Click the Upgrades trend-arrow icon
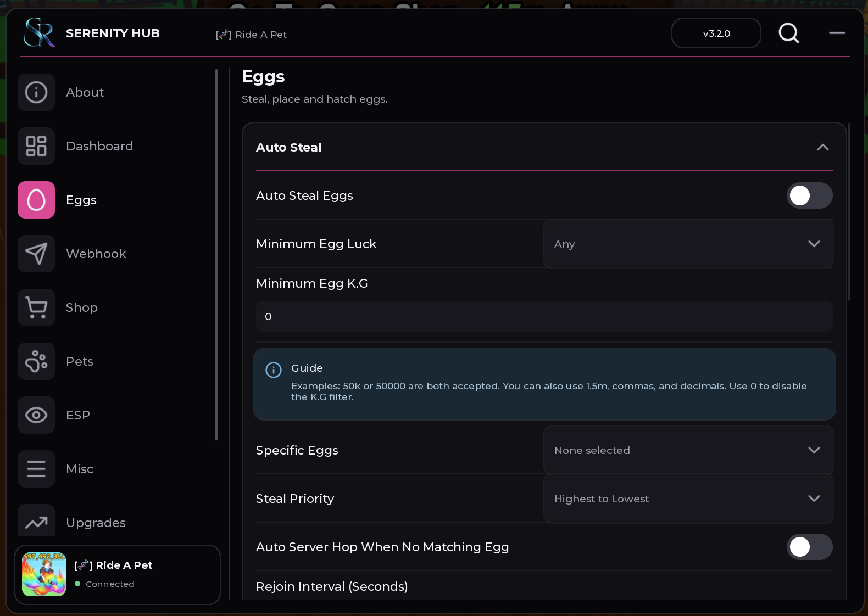This screenshot has width=868, height=616. 36,520
